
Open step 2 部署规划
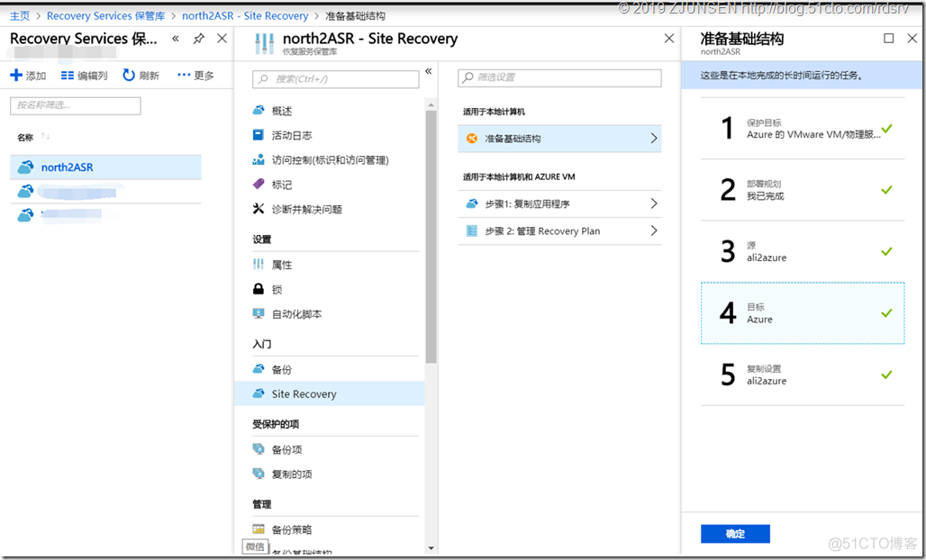pyautogui.click(x=803, y=190)
